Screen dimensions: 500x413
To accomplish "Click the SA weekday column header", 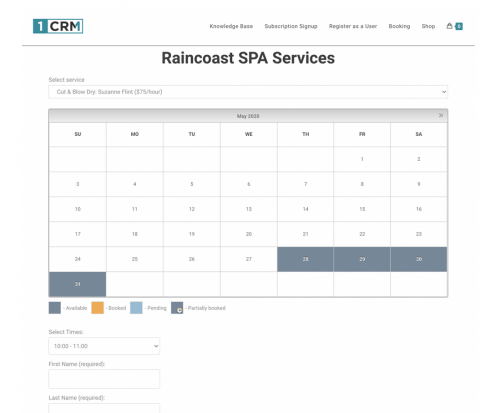I will point(419,134).
